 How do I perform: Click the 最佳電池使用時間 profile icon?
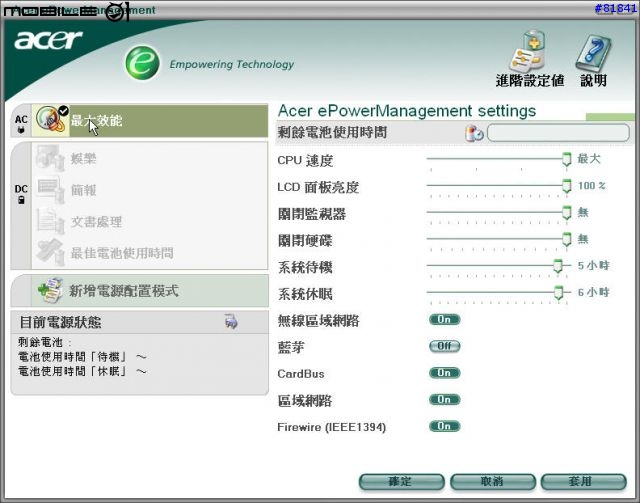[x=50, y=252]
